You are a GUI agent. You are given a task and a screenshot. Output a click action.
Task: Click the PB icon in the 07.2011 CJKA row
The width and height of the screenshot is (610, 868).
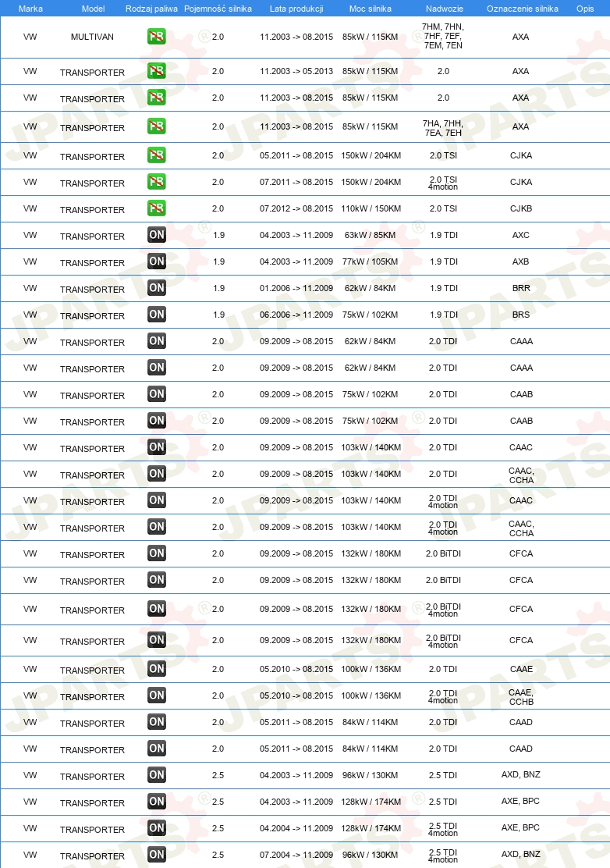pos(157,182)
